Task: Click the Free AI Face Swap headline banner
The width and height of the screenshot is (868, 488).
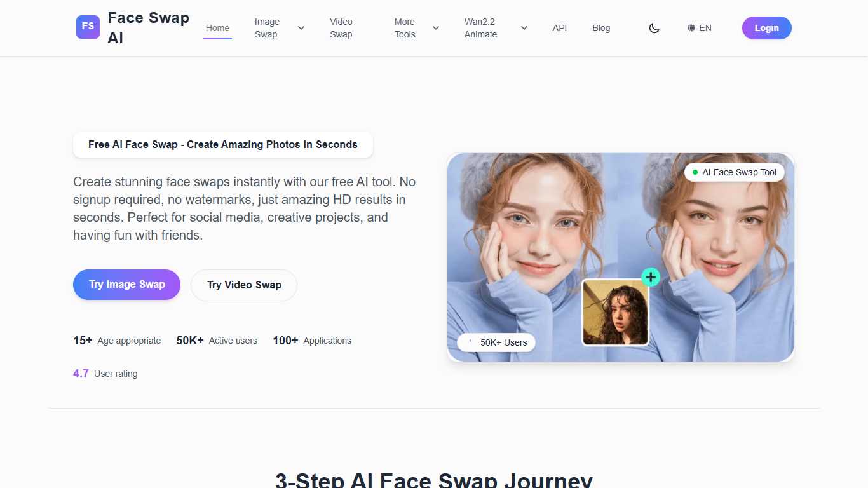Action: 223,144
